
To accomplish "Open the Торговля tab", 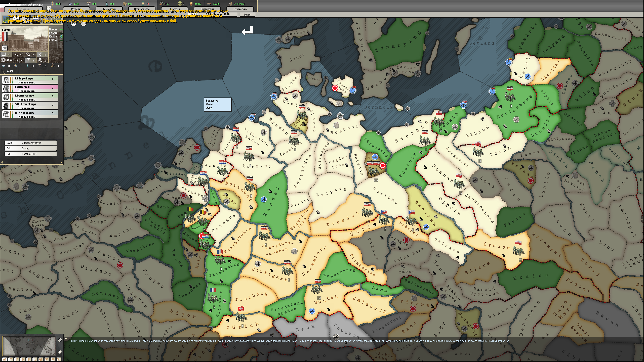I will pyautogui.click(x=174, y=9).
